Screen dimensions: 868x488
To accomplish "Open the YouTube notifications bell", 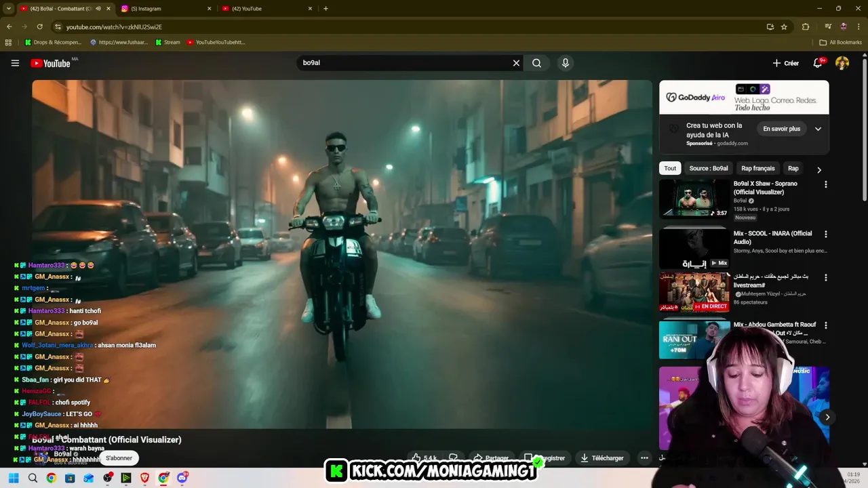I will [818, 63].
